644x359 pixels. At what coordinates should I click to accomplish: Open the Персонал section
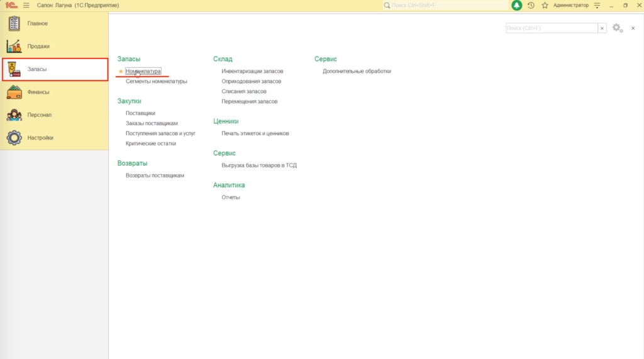click(55, 114)
